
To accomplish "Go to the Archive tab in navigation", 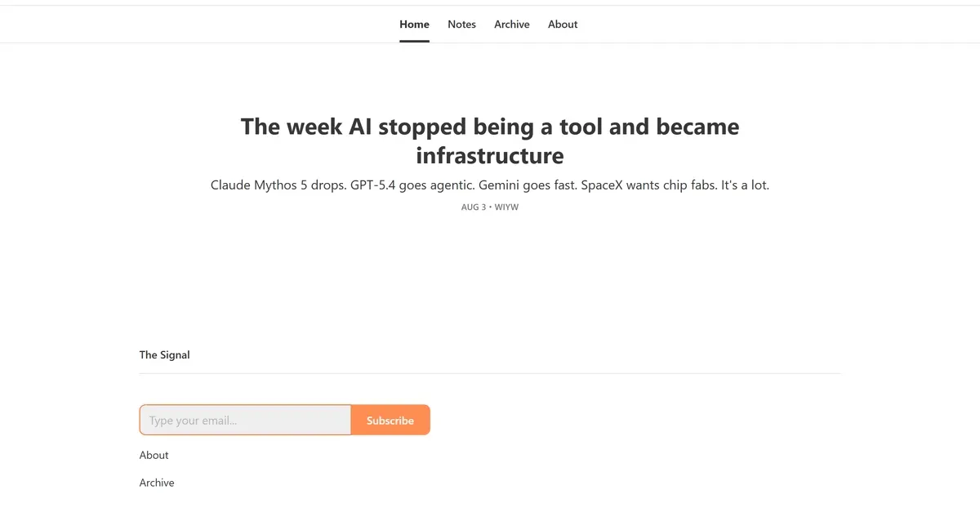I will coord(512,24).
